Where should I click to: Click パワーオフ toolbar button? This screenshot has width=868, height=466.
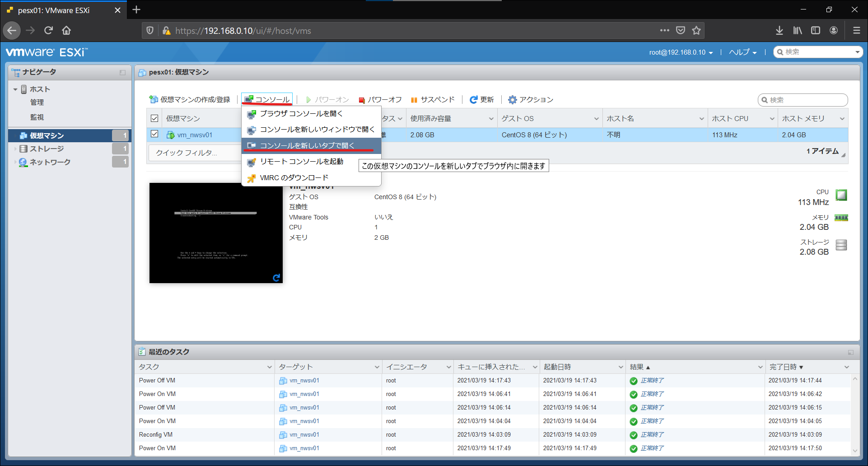pyautogui.click(x=380, y=100)
